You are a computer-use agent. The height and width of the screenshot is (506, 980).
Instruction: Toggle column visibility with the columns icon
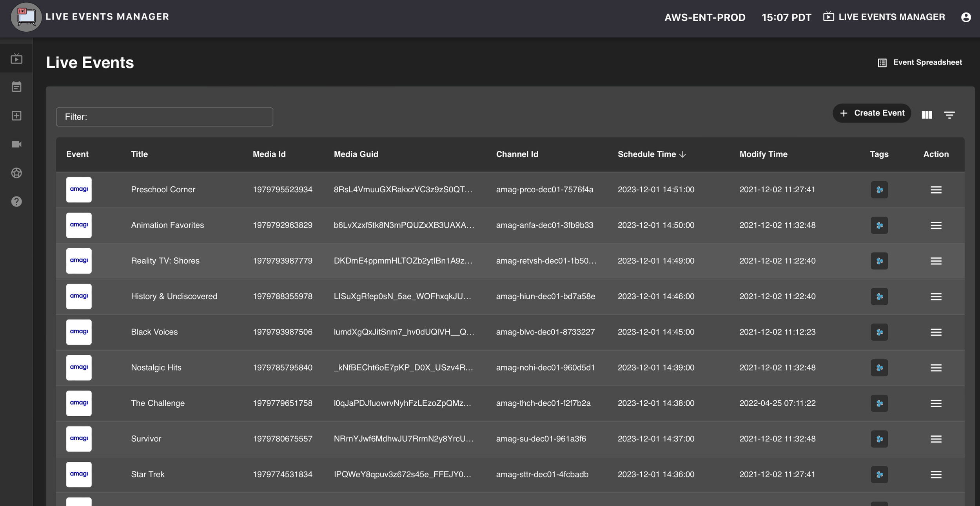927,115
